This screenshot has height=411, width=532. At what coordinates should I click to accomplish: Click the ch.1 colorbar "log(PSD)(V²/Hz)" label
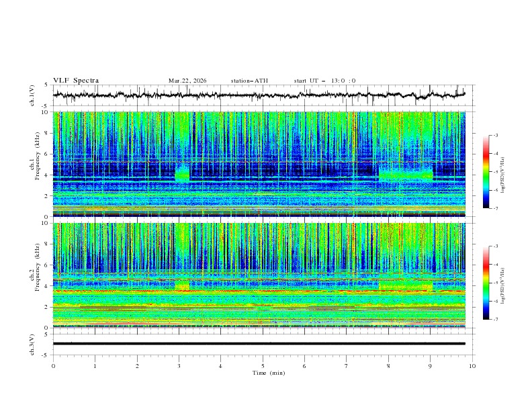[x=502, y=175]
